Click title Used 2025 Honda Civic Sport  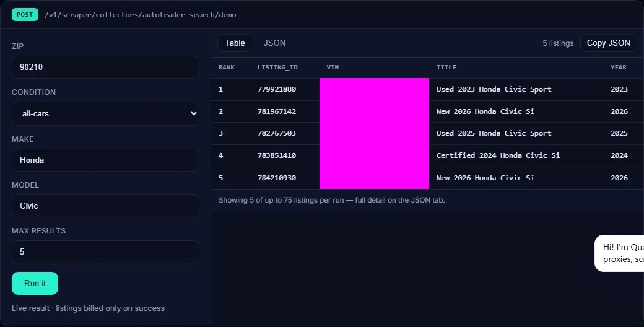(x=494, y=133)
